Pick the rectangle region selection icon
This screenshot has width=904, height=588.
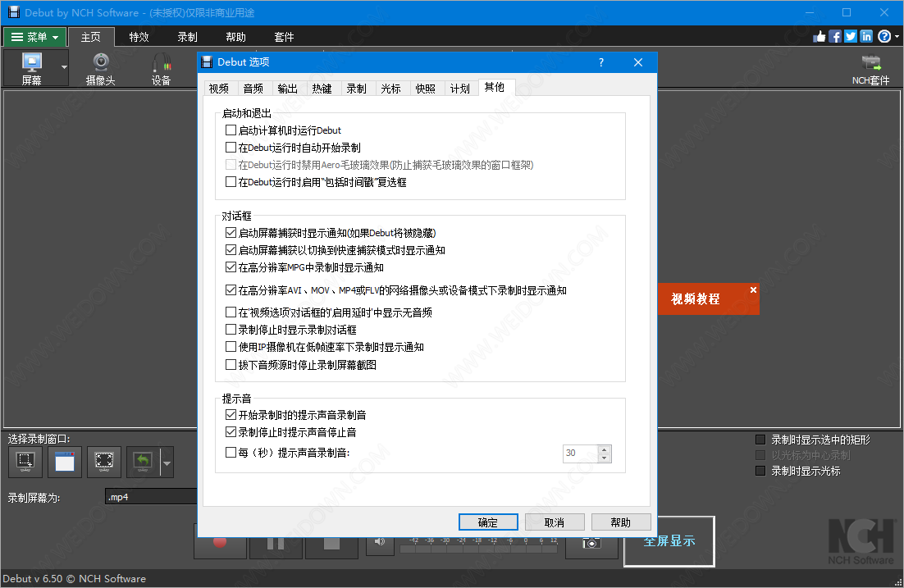[25, 463]
